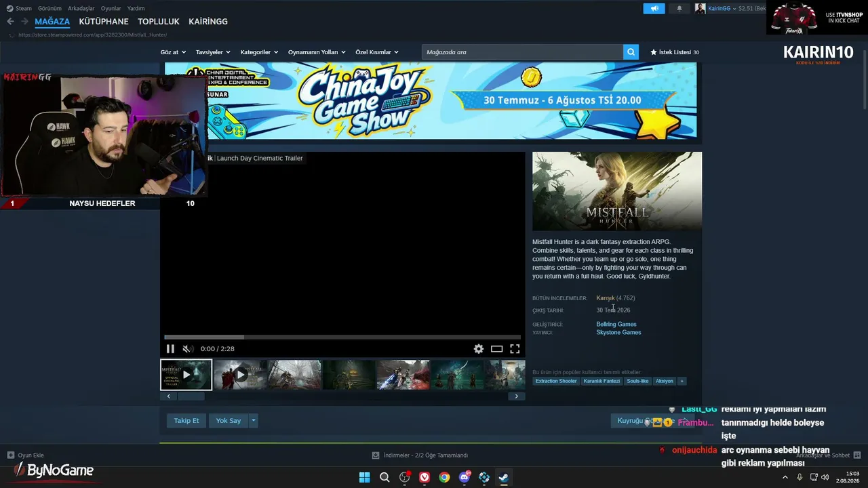The width and height of the screenshot is (868, 488).
Task: Open the system tray volume icon
Action: click(825, 477)
